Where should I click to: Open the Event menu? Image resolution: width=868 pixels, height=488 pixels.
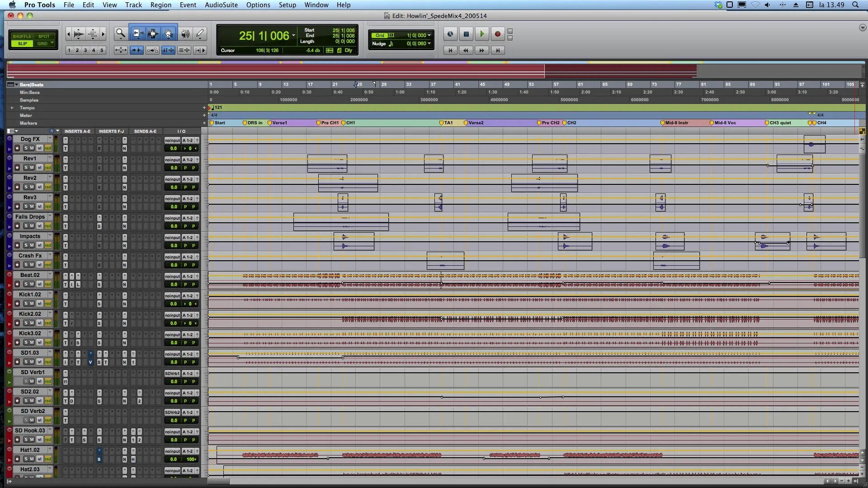(188, 5)
